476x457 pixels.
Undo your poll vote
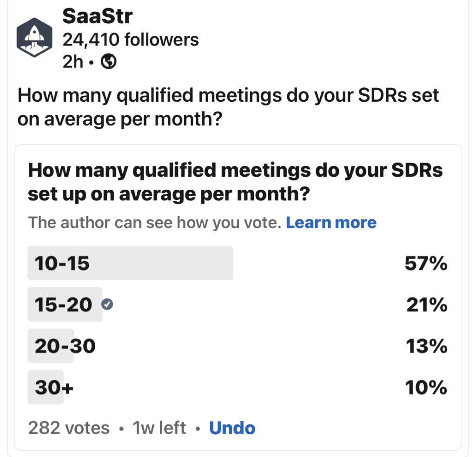[x=232, y=428]
